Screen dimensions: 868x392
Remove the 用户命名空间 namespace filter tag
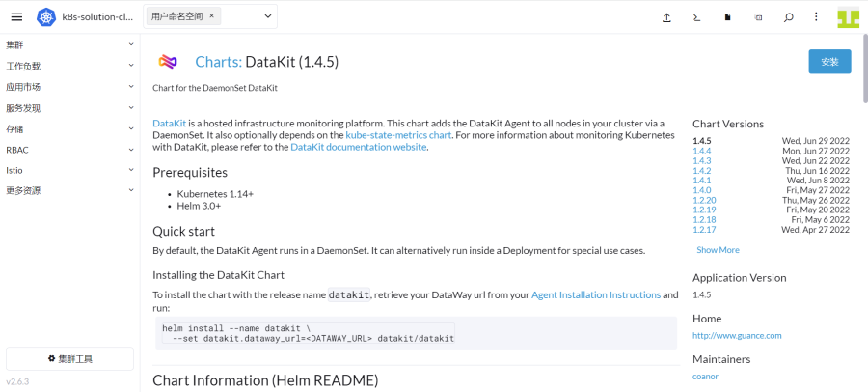pyautogui.click(x=211, y=16)
